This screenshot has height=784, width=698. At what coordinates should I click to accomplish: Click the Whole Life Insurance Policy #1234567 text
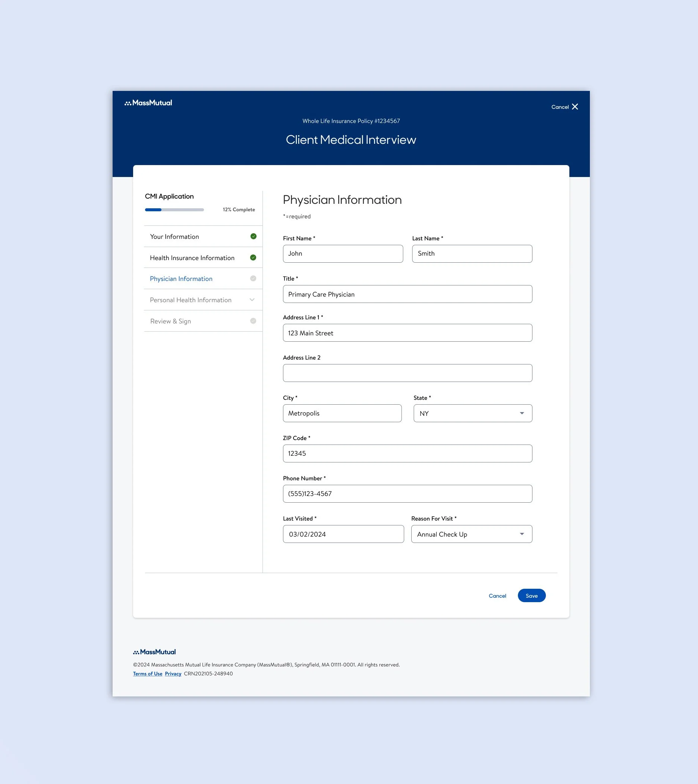point(351,121)
